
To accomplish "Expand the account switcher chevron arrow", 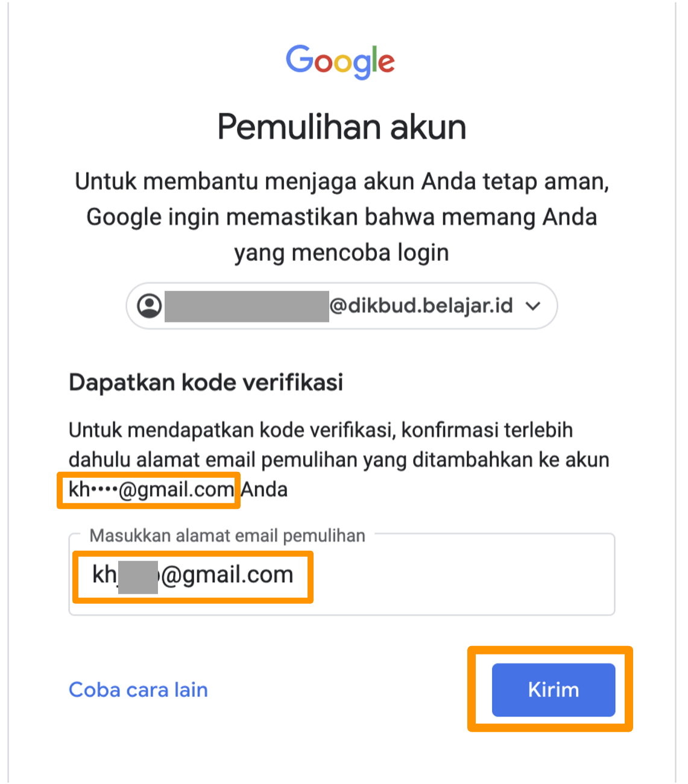I will [x=532, y=306].
